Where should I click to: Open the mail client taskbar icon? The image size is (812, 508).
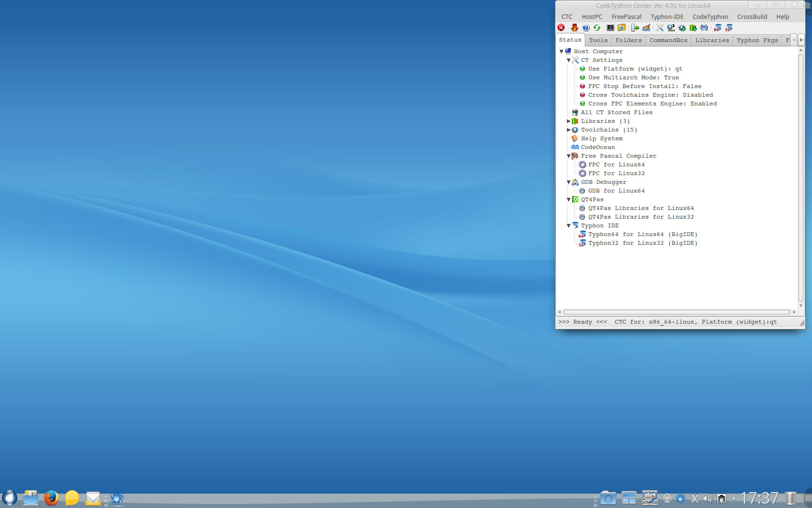coord(93,498)
